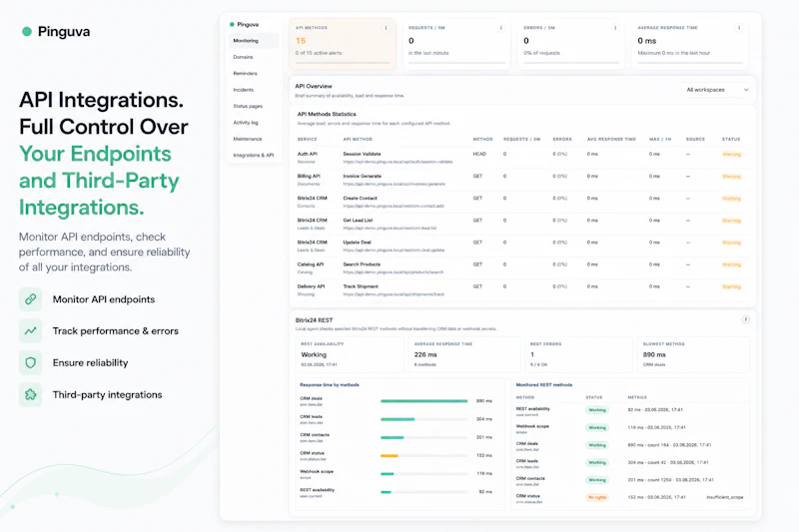
Task: Click the Status column header
Action: (731, 139)
